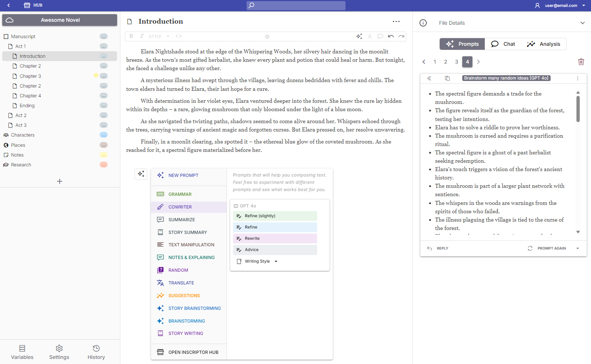591x364 pixels.
Task: Open the Grammar prompt tool
Action: tap(179, 194)
